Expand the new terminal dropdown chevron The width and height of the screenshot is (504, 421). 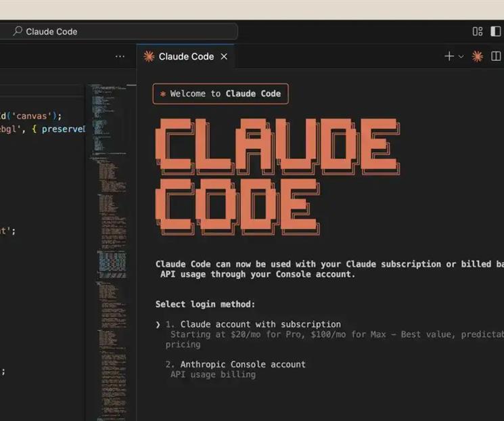click(x=461, y=57)
